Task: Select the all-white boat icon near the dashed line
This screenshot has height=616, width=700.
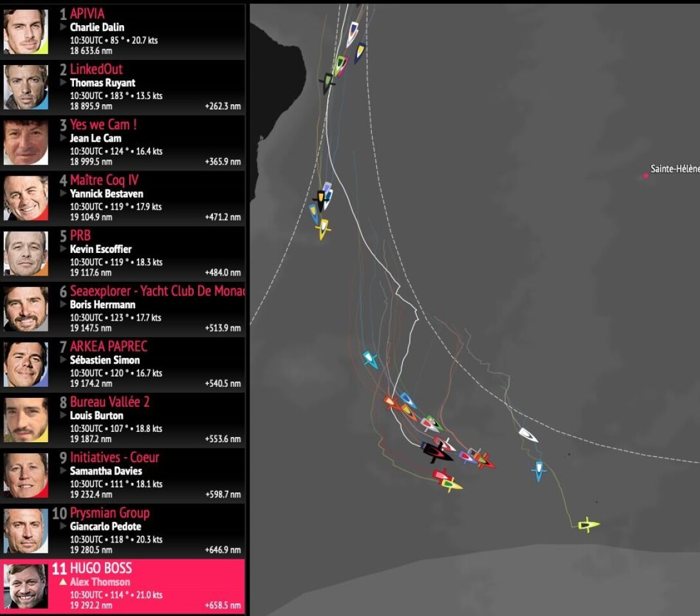Action: (x=528, y=434)
